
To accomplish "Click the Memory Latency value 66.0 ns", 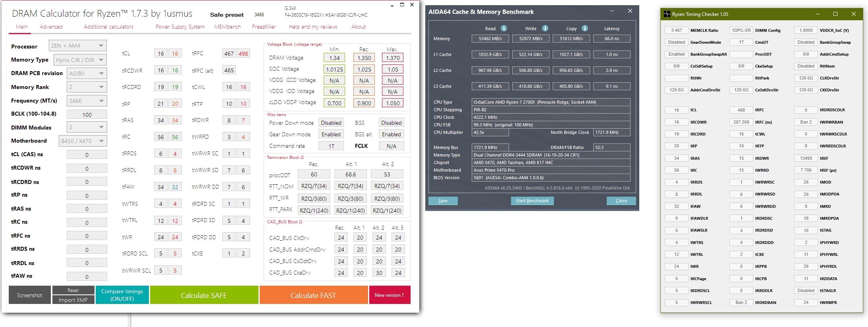I will tap(612, 39).
